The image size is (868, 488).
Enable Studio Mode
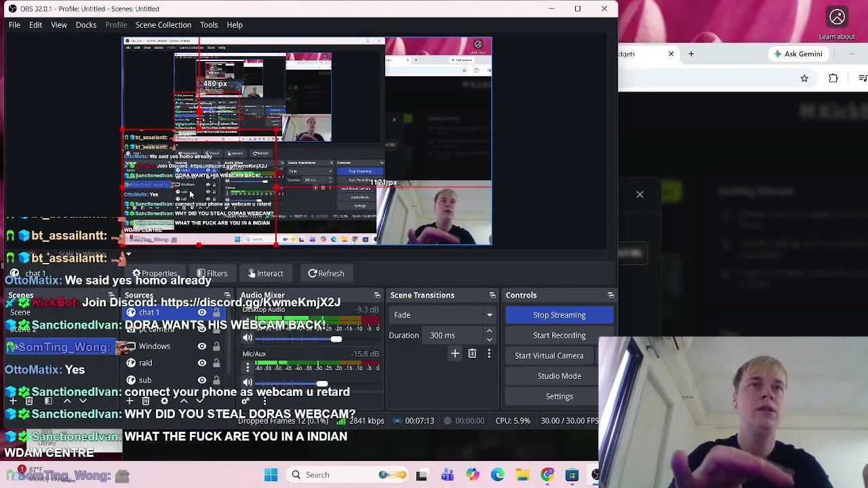[x=559, y=376]
